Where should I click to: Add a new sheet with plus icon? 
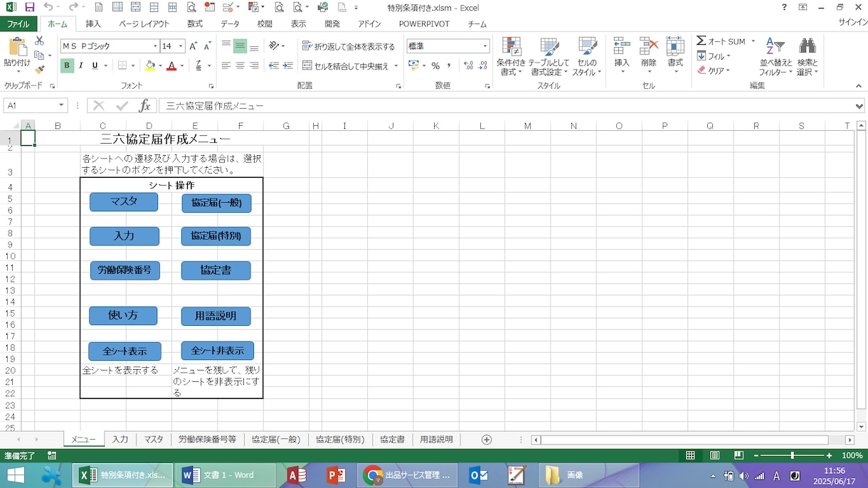tap(487, 440)
